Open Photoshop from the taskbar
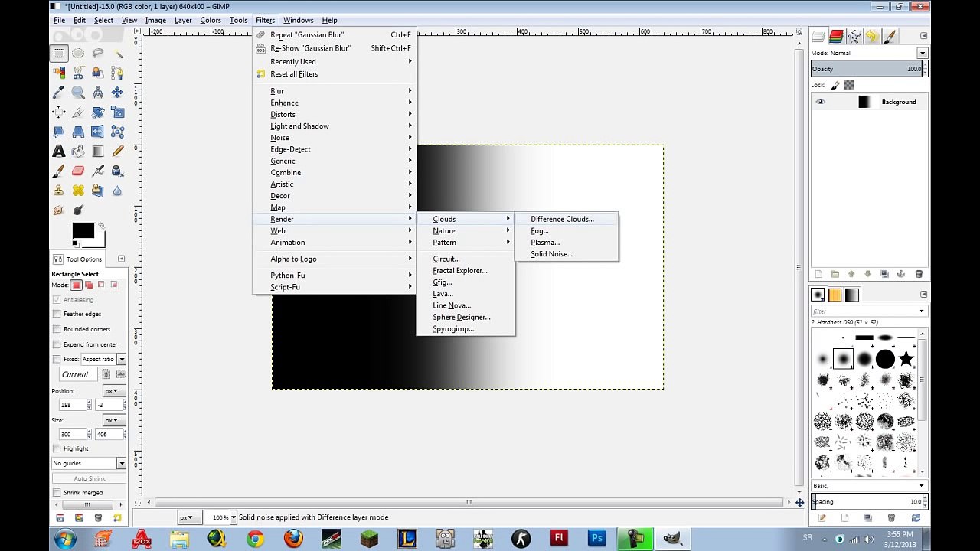 pos(596,538)
